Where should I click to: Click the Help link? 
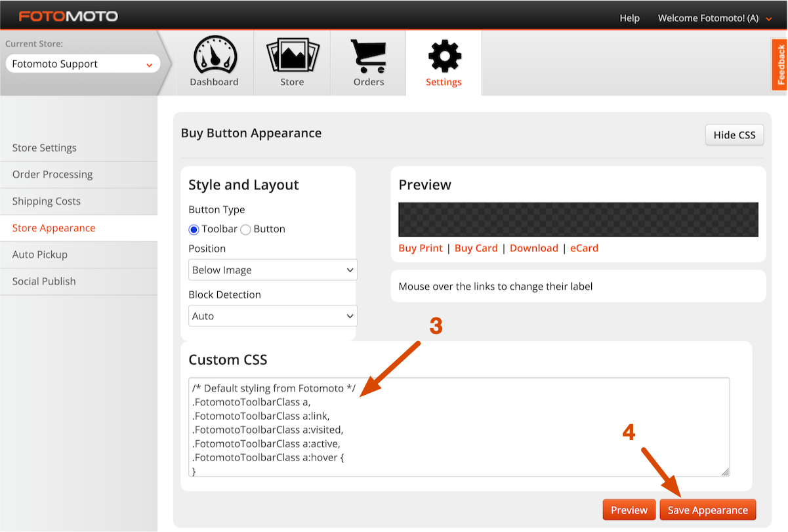[x=629, y=18]
